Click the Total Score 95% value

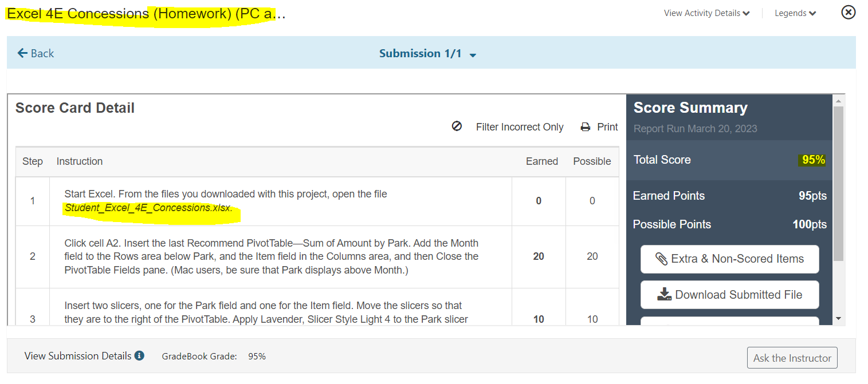814,160
